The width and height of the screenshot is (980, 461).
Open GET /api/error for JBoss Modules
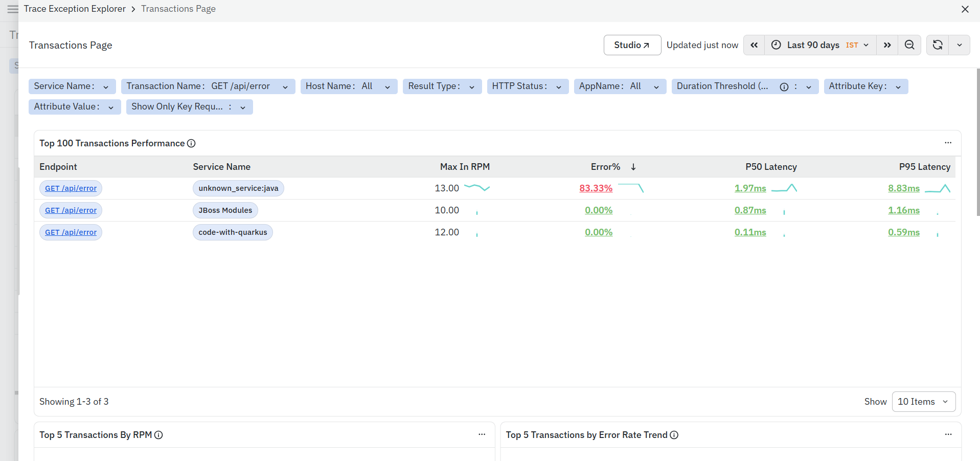pos(71,210)
